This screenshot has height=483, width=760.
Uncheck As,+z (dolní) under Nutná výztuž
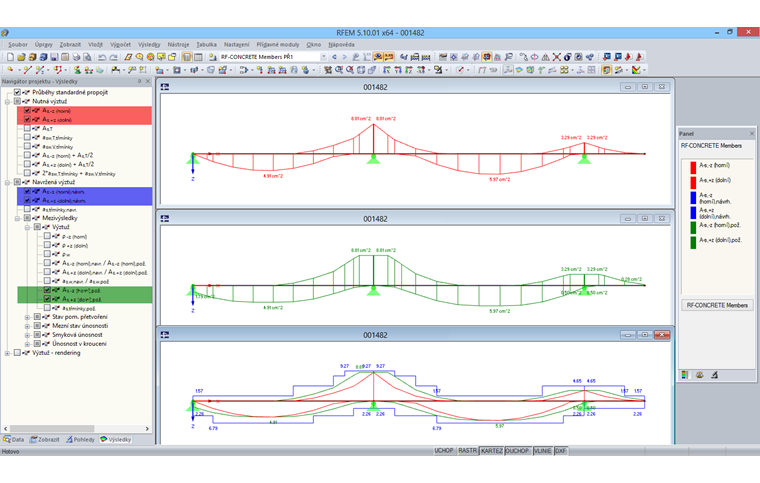tap(27, 119)
